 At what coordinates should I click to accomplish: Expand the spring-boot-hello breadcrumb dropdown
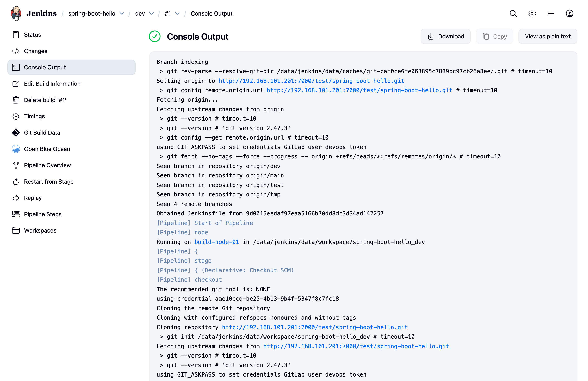pyautogui.click(x=122, y=14)
